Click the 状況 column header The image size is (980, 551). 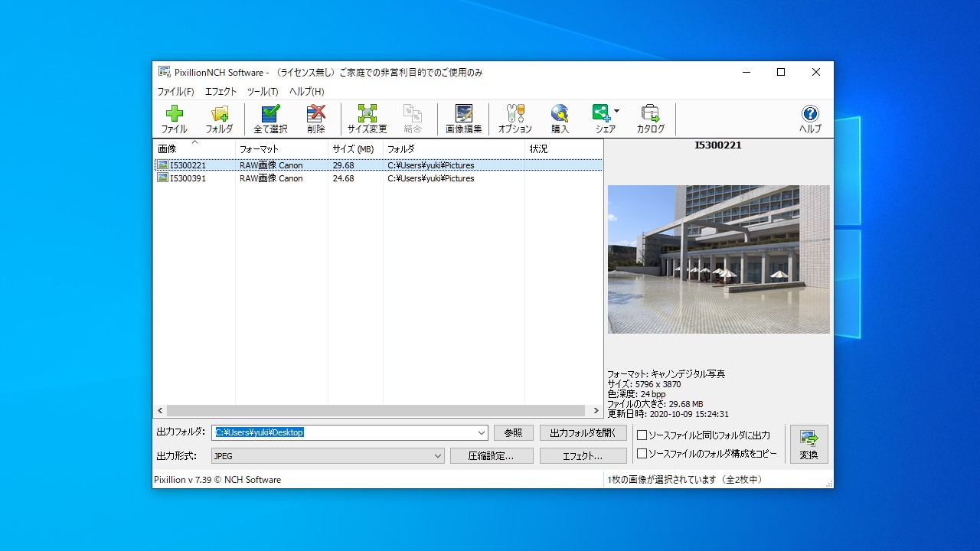563,149
